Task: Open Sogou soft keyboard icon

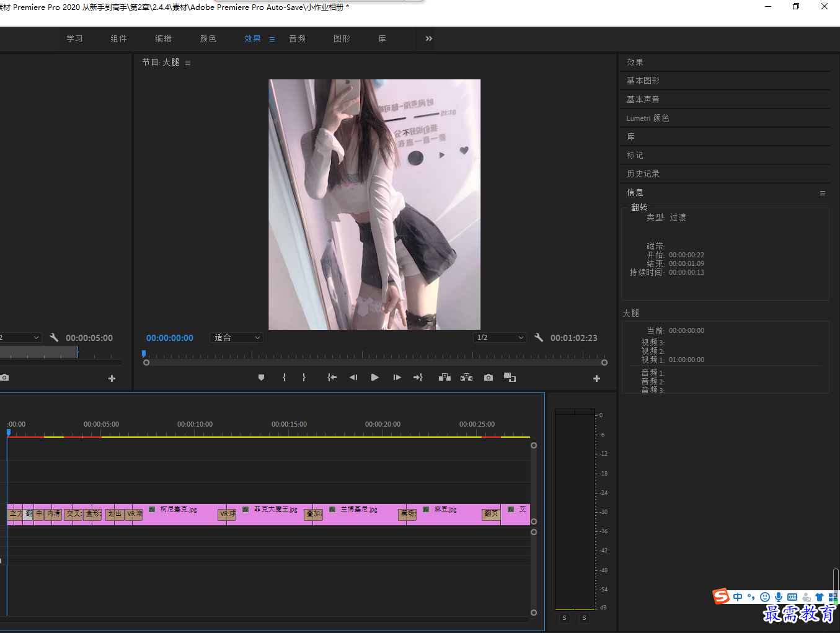Action: 792,597
